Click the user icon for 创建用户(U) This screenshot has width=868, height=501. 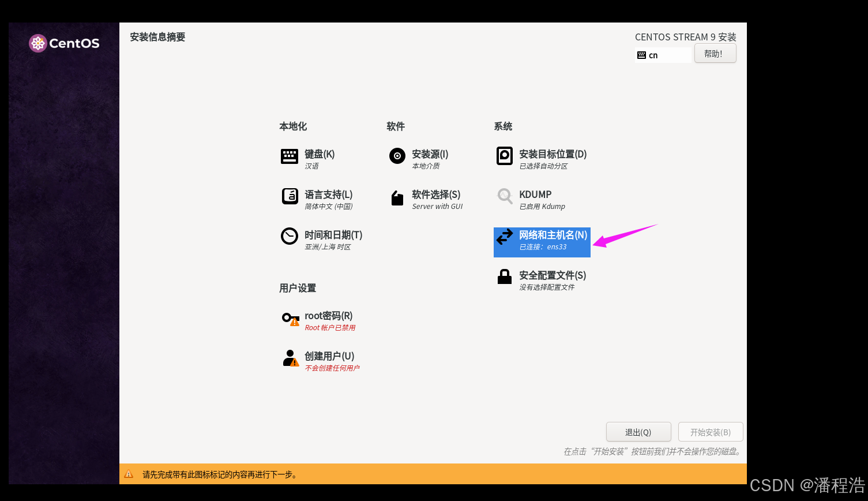coord(291,358)
